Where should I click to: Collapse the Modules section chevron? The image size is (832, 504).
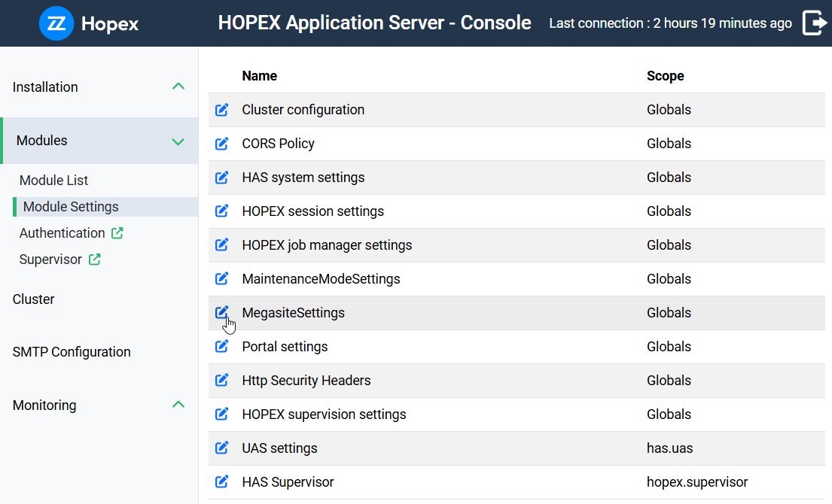[x=178, y=141]
